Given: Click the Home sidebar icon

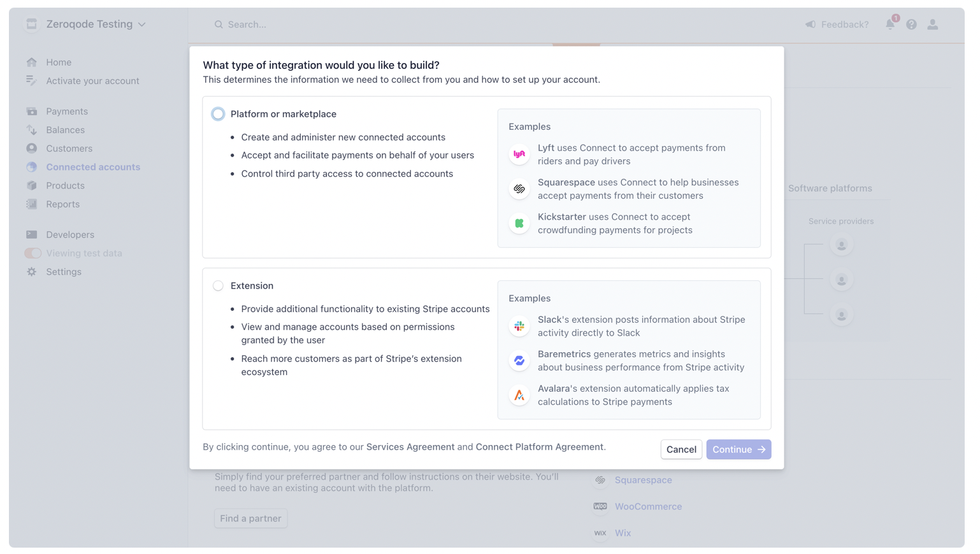Looking at the screenshot, I should click(x=32, y=62).
